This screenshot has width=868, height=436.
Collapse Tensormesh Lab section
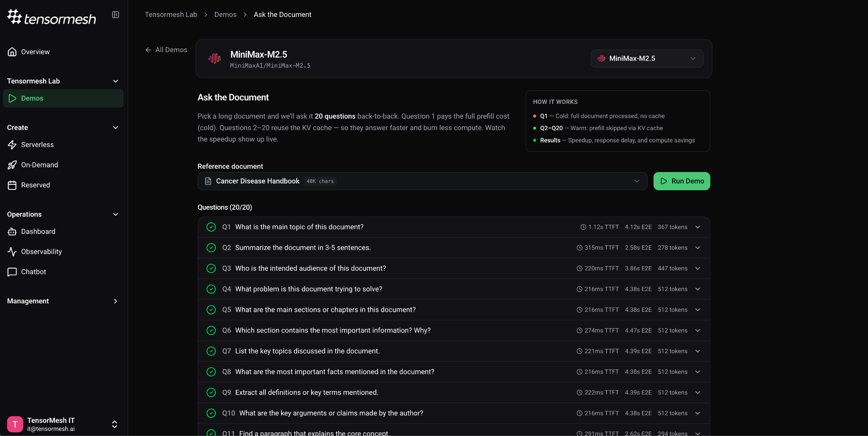click(115, 81)
